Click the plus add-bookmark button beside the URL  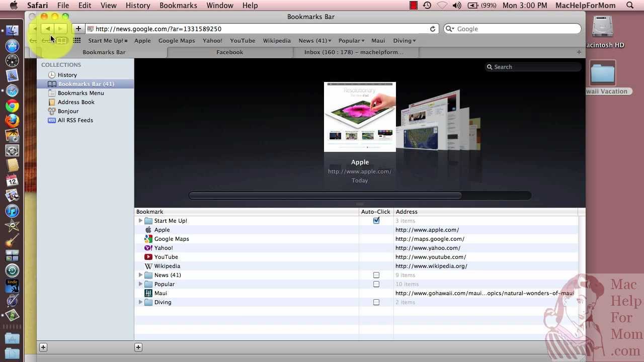click(78, 29)
